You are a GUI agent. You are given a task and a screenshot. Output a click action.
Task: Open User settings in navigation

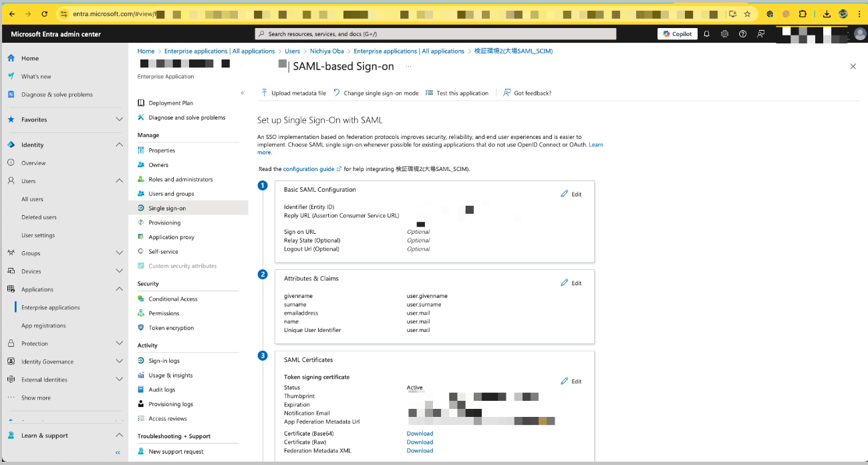38,235
